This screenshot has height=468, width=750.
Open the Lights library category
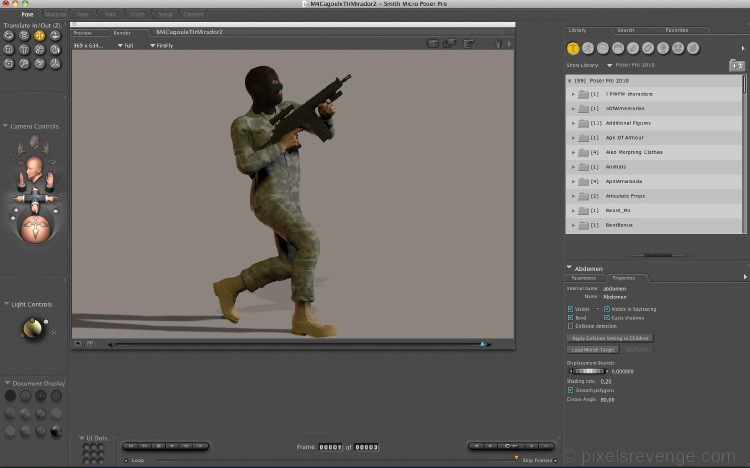(663, 48)
